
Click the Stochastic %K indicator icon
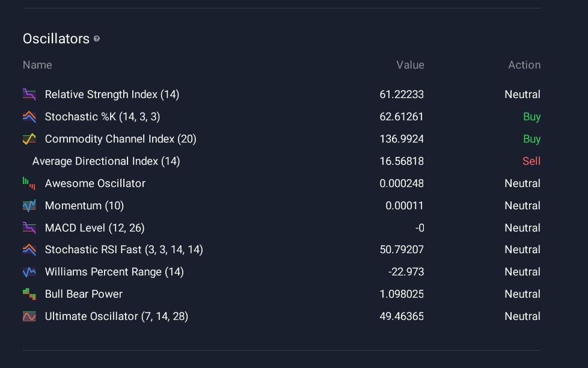click(29, 117)
